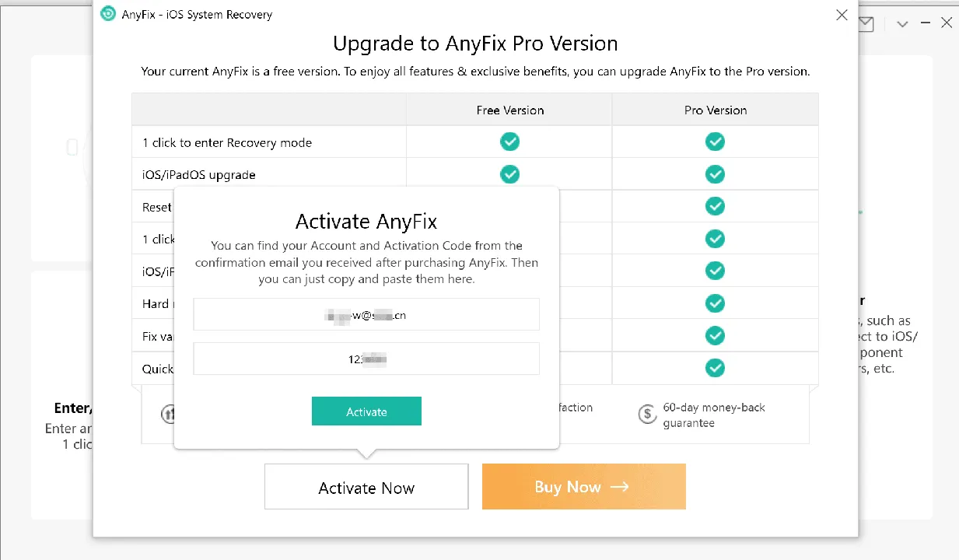Click the 'Upgrade to AnyFix Pro Version' heading
Screen dimensions: 959x560
click(475, 43)
